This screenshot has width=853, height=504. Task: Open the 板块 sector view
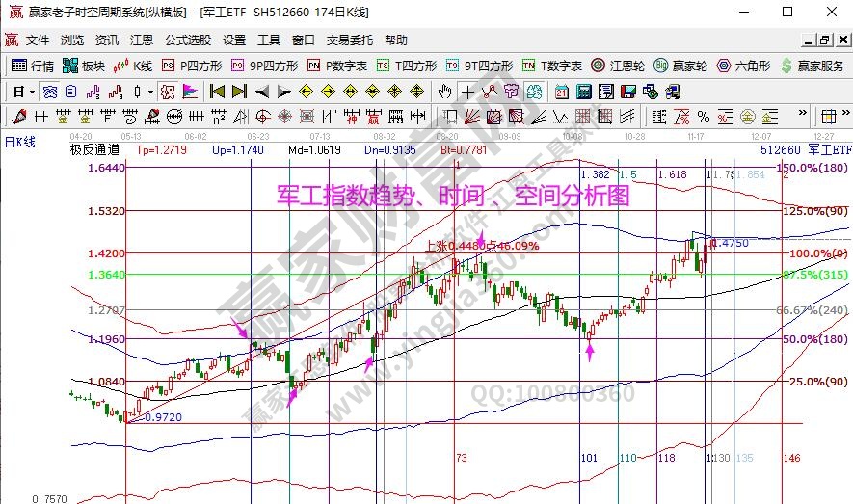[x=84, y=66]
